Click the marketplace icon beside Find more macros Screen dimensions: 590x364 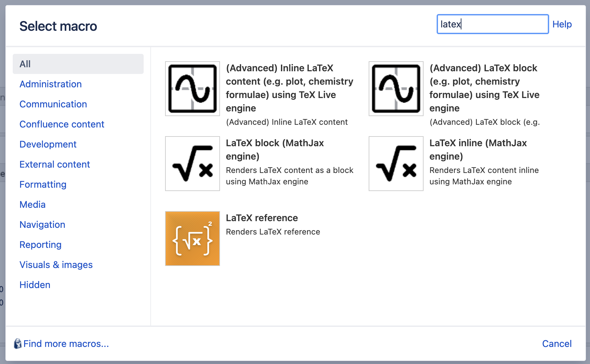tap(17, 344)
